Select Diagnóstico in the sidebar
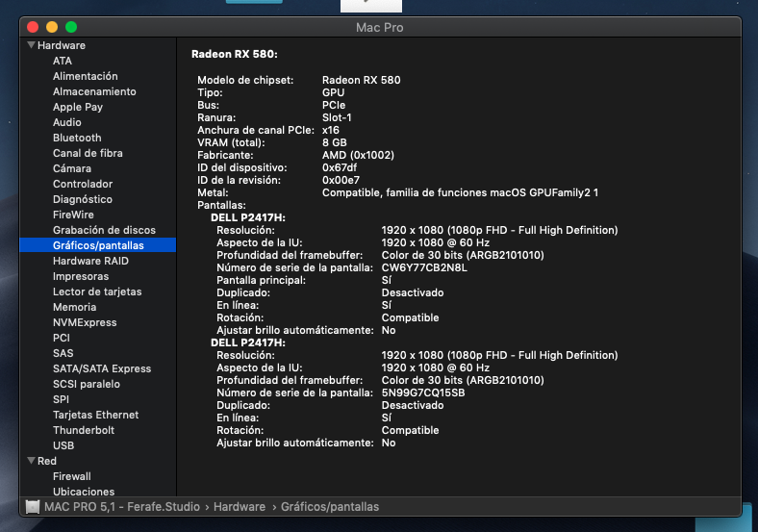This screenshot has height=532, width=758. [82, 199]
